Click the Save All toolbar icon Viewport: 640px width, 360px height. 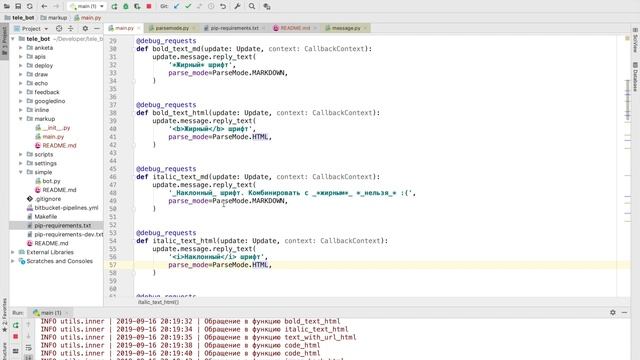pos(18,6)
